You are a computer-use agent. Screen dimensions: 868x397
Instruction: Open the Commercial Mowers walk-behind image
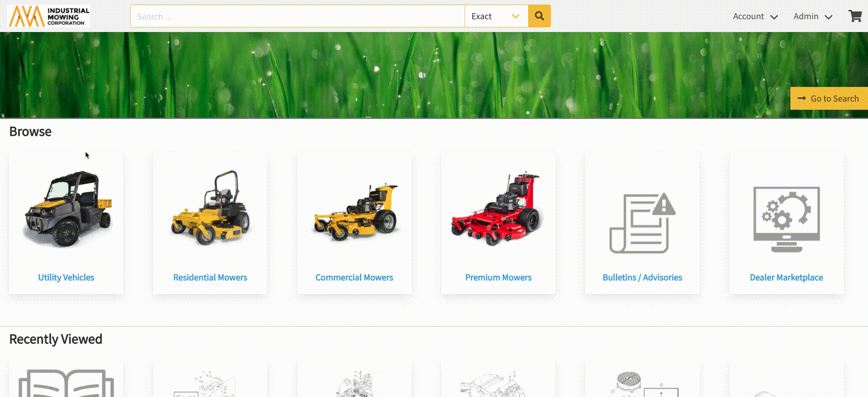(x=355, y=212)
